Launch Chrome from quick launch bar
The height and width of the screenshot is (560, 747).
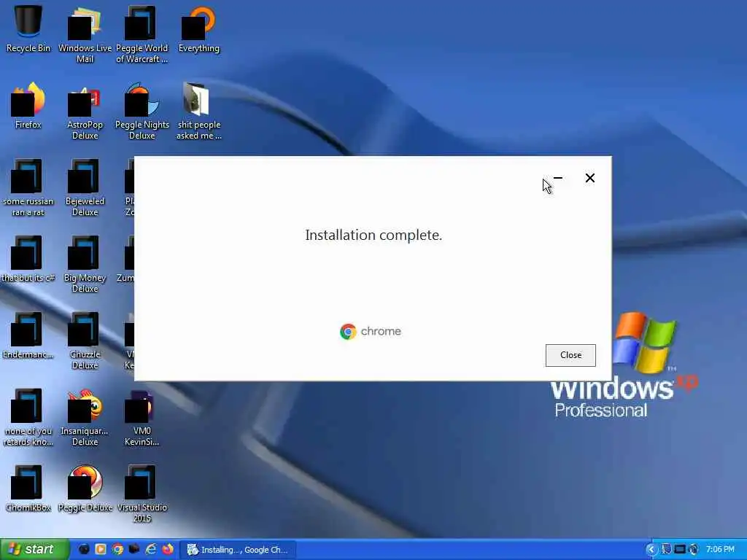tap(117, 550)
